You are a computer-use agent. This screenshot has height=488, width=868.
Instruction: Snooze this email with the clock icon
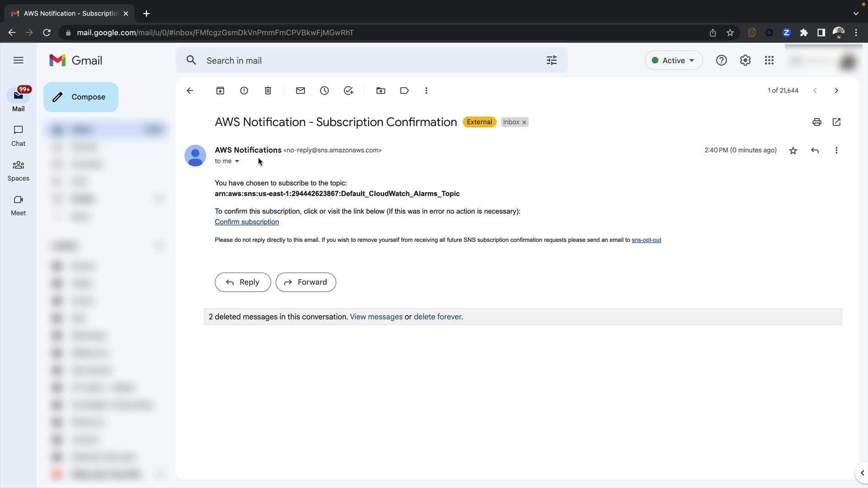tap(325, 91)
